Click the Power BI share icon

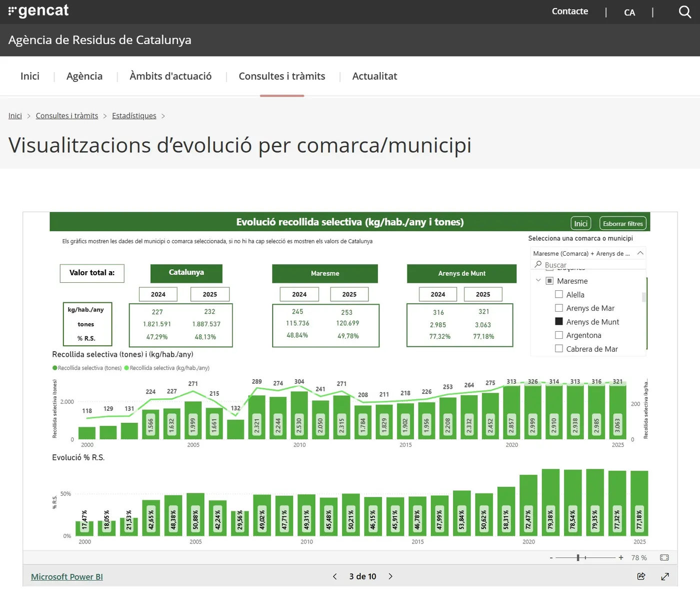641,576
